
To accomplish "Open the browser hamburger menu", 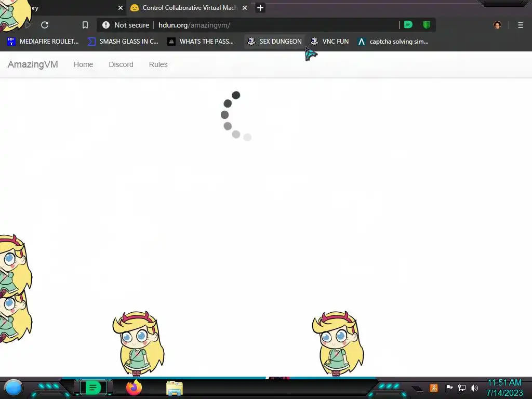I will click(521, 25).
